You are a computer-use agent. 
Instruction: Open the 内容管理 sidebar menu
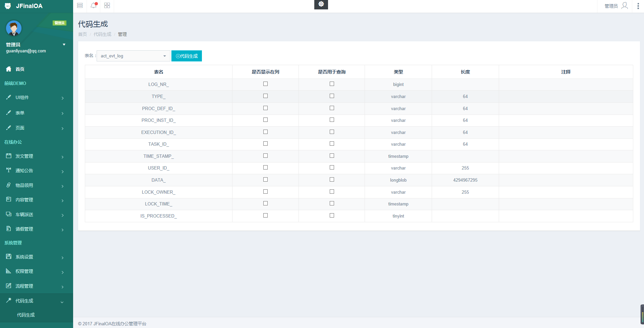coord(37,200)
